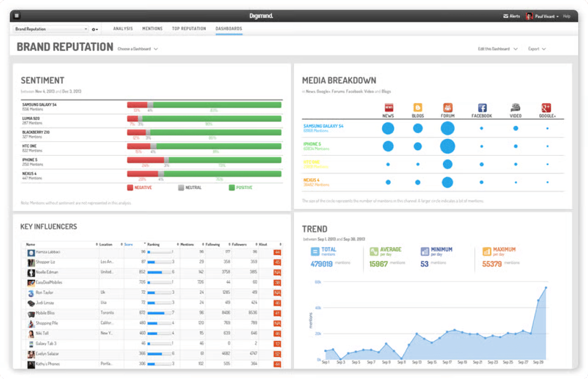This screenshot has width=588, height=379.
Task: Sort the Key Influencers by Followers column
Action: (x=240, y=244)
